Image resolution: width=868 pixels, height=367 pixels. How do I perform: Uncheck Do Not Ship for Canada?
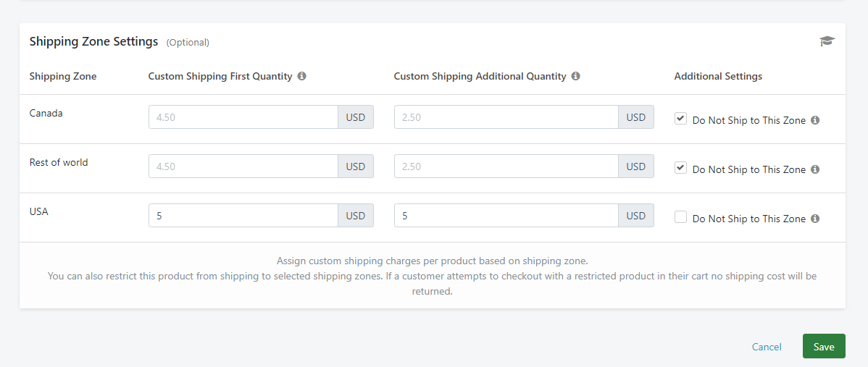680,119
